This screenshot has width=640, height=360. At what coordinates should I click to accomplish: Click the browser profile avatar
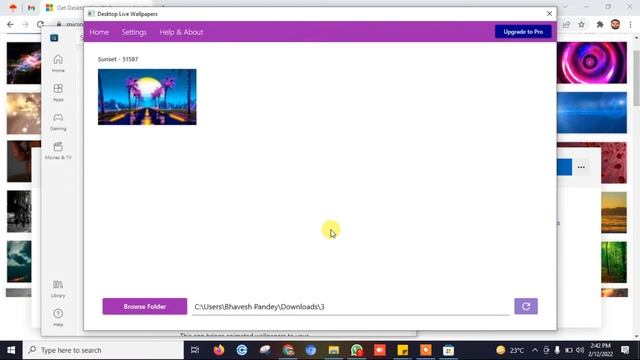615,24
